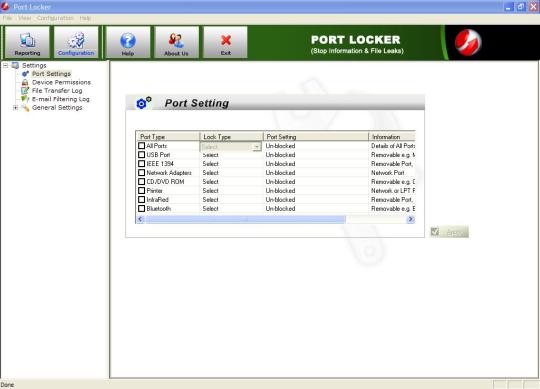Click Un-blocked in the Bluetooth row
This screenshot has height=389, width=540.
(280, 209)
